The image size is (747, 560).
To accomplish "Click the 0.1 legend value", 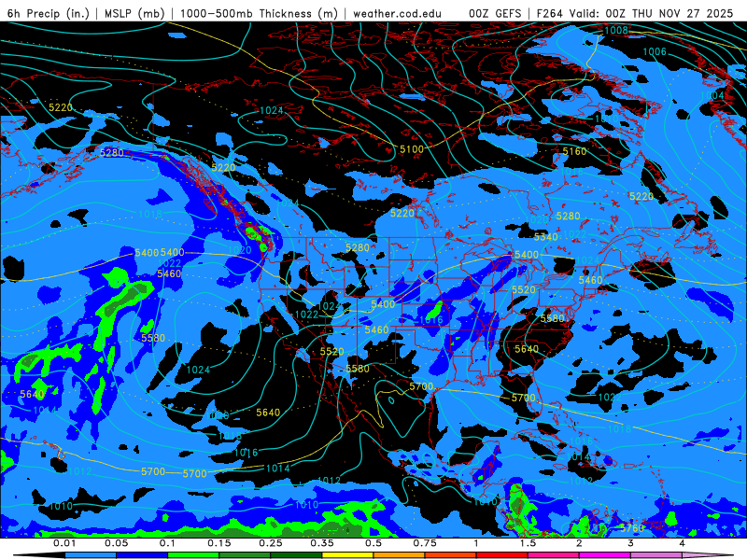I will coord(168,543).
